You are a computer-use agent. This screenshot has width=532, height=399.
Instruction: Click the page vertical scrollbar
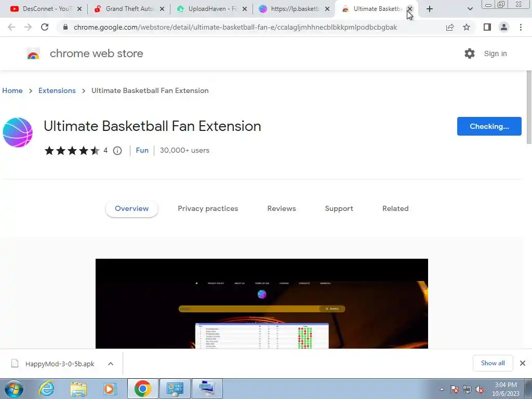point(529,107)
